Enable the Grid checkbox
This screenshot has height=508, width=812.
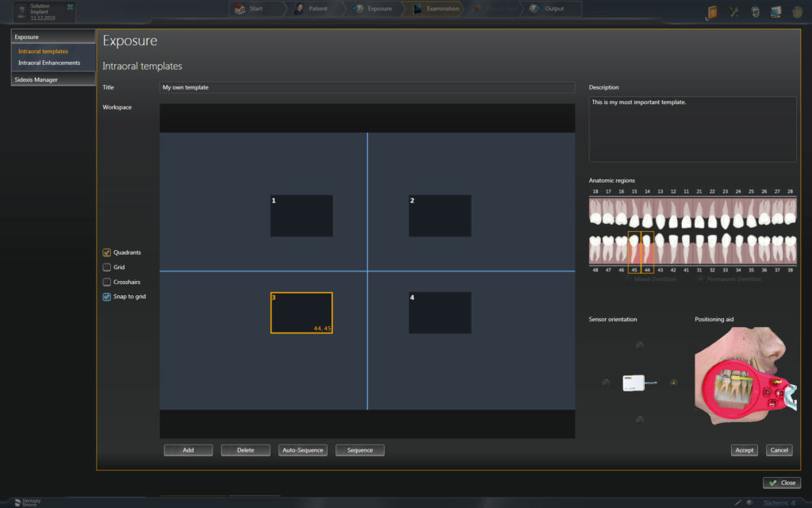click(106, 267)
